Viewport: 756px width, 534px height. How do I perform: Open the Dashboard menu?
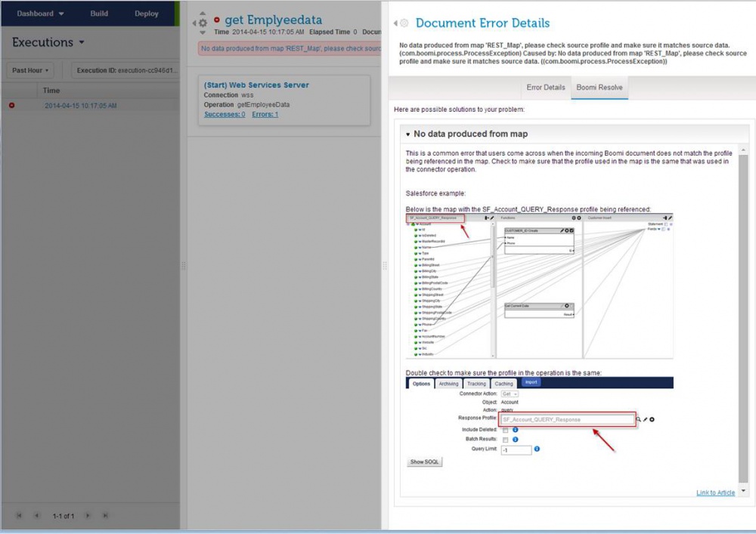[40, 14]
